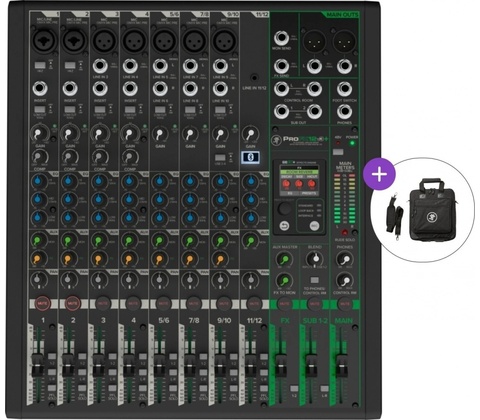Click the MAIN fader

(342, 365)
